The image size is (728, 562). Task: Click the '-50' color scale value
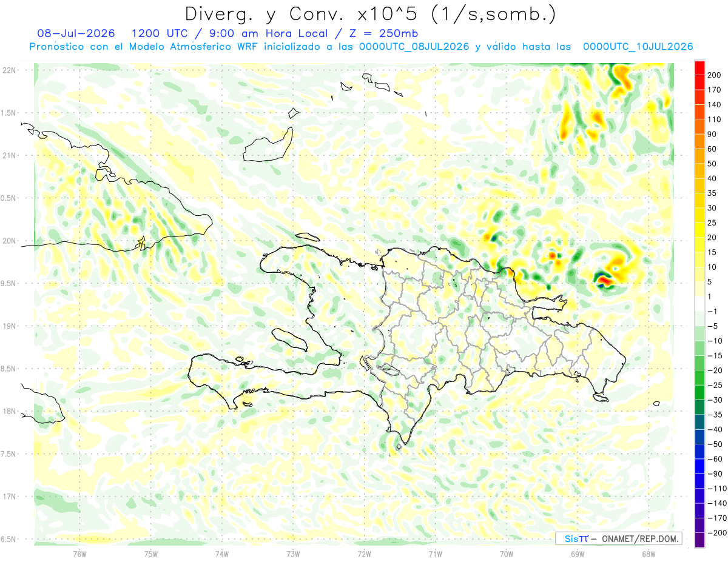pos(715,444)
